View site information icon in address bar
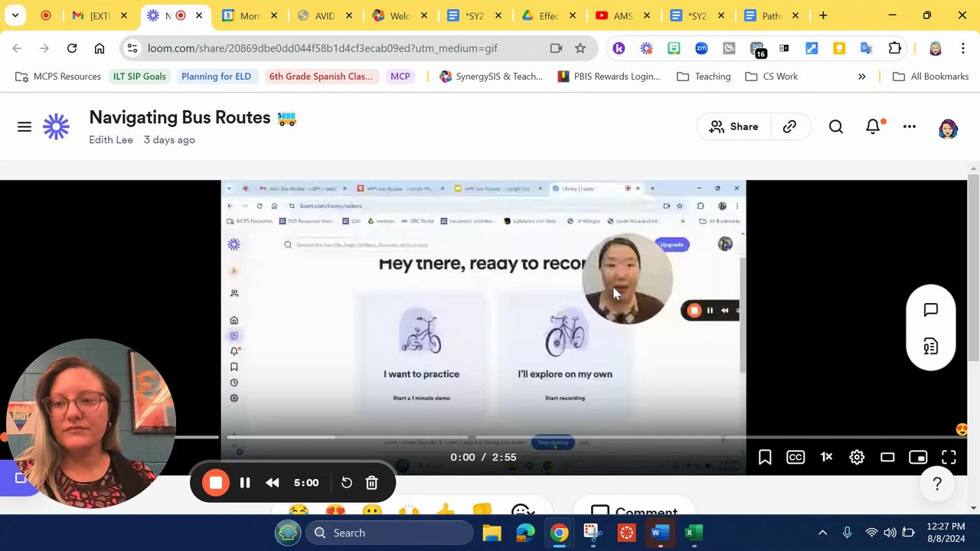The width and height of the screenshot is (980, 551). (x=132, y=48)
